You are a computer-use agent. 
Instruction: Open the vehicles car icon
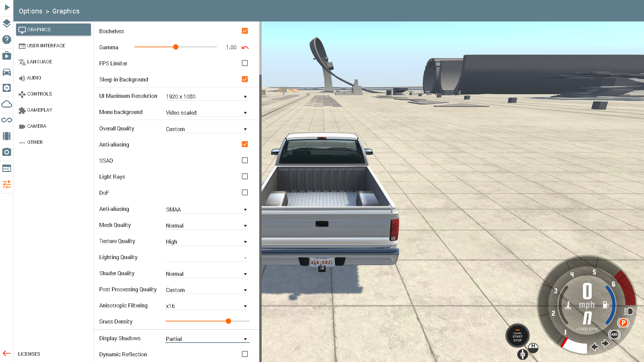(x=7, y=72)
